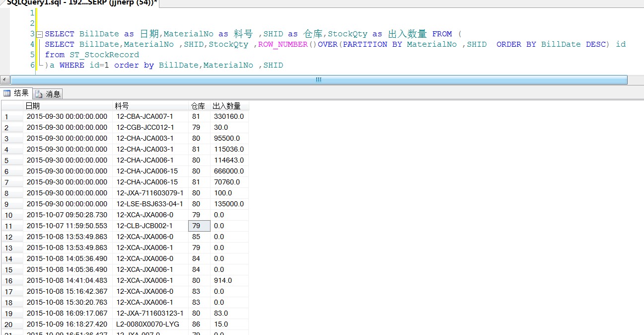Select row header number 11
Screen dimensions: 644x335
(12, 226)
